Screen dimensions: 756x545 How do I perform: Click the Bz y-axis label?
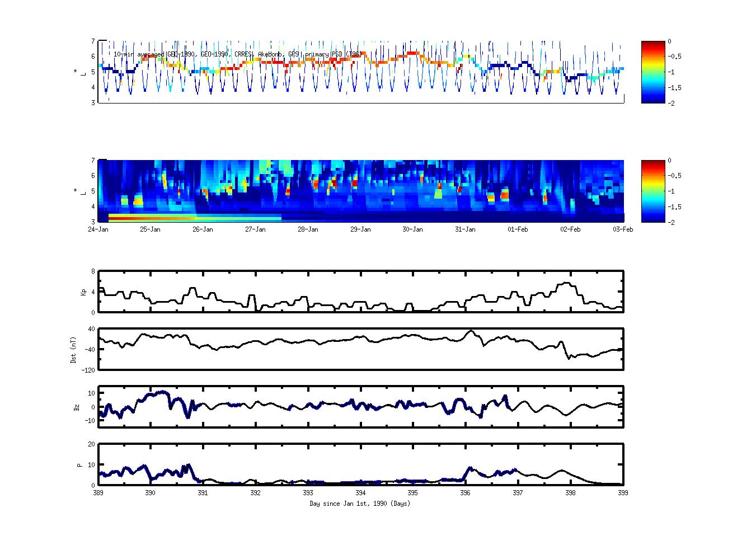tap(77, 407)
